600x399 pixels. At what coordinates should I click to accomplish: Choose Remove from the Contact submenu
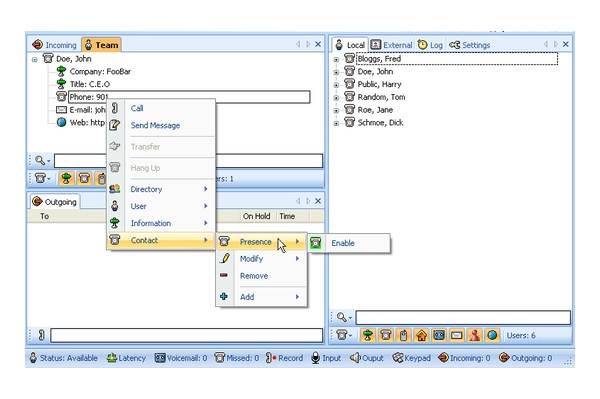coord(262,276)
